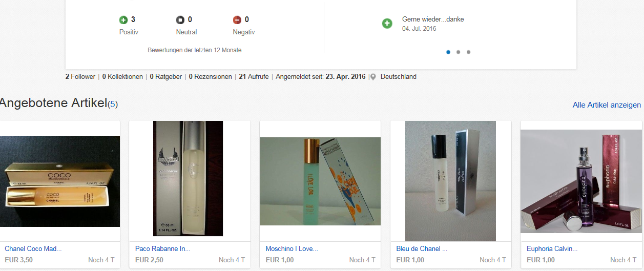Open the 'Chanel Coco Mad...' listing title
The height and width of the screenshot is (271, 644).
pyautogui.click(x=33, y=248)
